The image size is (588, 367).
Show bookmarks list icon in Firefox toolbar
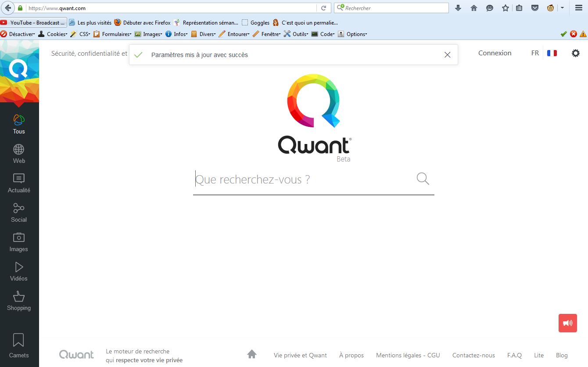[519, 8]
